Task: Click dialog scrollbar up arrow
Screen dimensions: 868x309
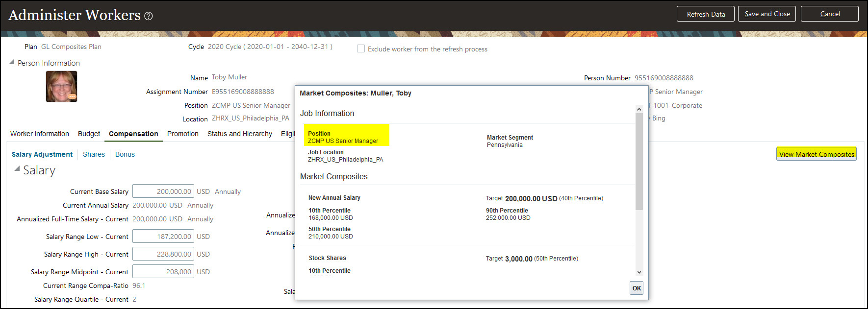Action: pos(639,109)
